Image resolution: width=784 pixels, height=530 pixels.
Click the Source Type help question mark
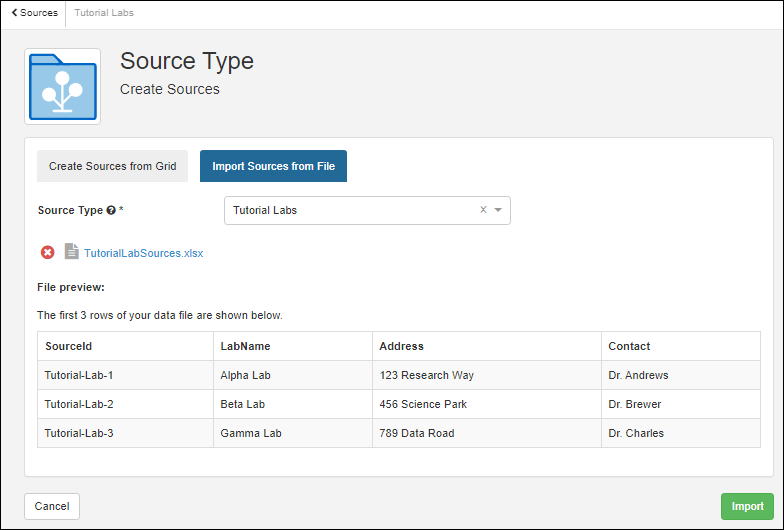coord(111,211)
